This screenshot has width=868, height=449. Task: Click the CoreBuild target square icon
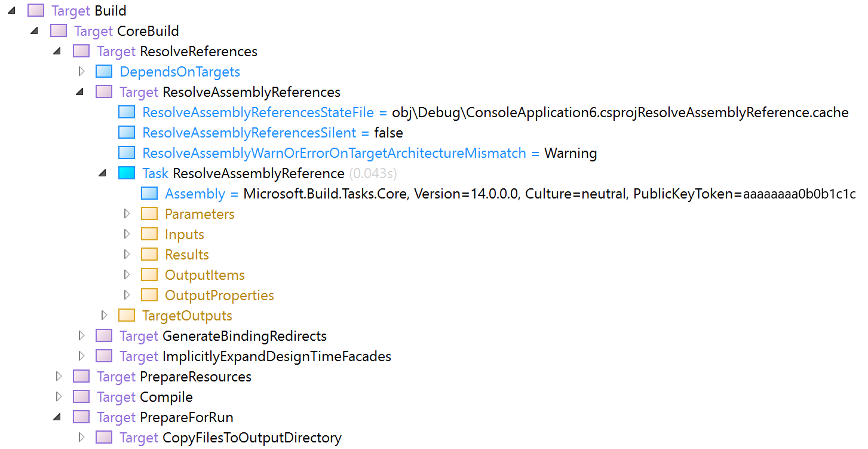(59, 30)
